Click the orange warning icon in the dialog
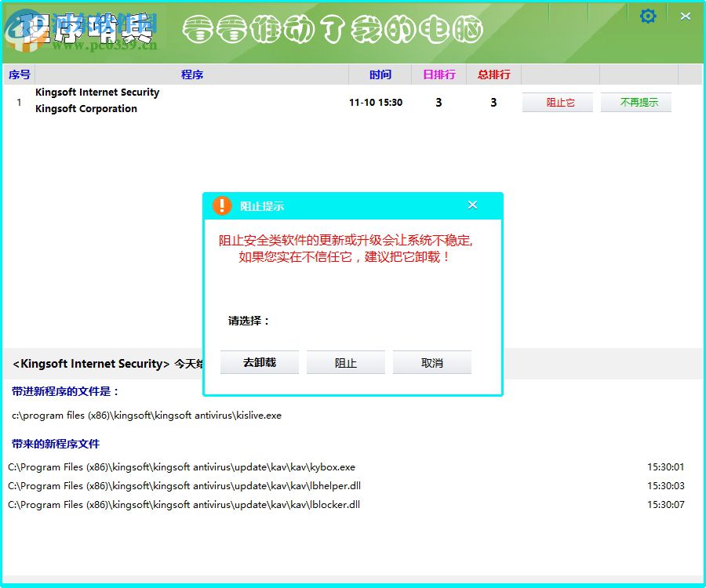The image size is (706, 588). [x=221, y=205]
